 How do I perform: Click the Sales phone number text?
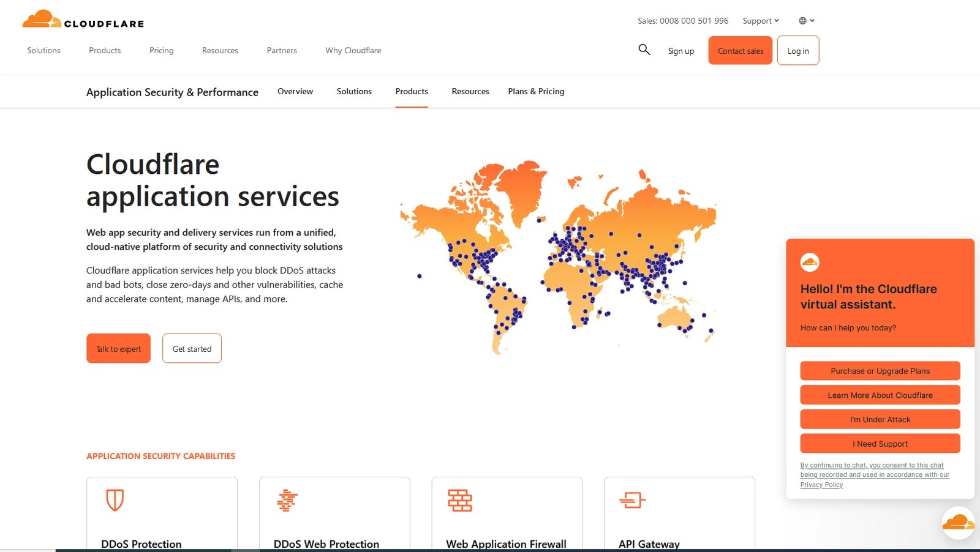tap(683, 21)
